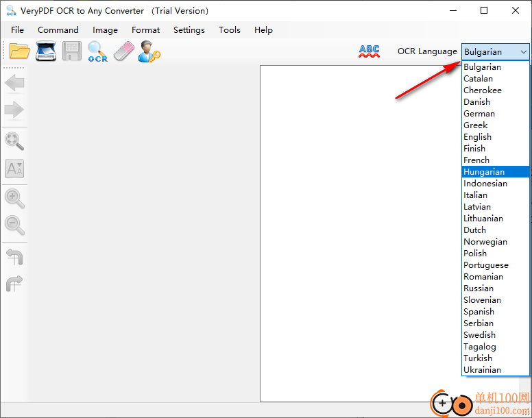
Task: Choose Russian from language list
Action: (x=496, y=288)
